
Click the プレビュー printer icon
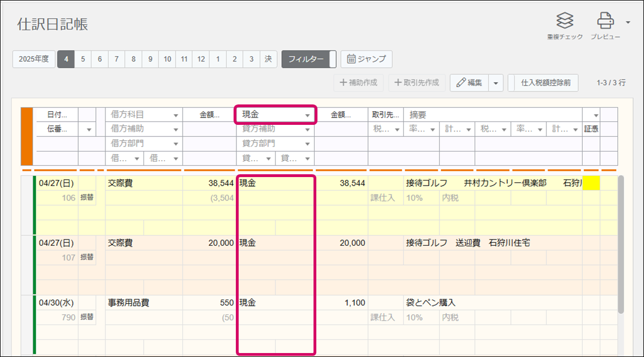click(605, 22)
